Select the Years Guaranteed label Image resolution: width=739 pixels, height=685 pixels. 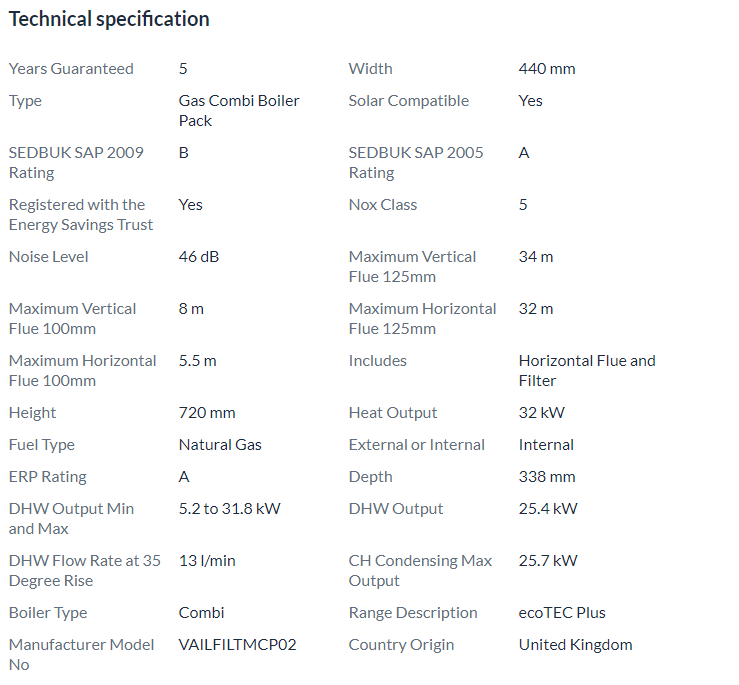click(71, 69)
